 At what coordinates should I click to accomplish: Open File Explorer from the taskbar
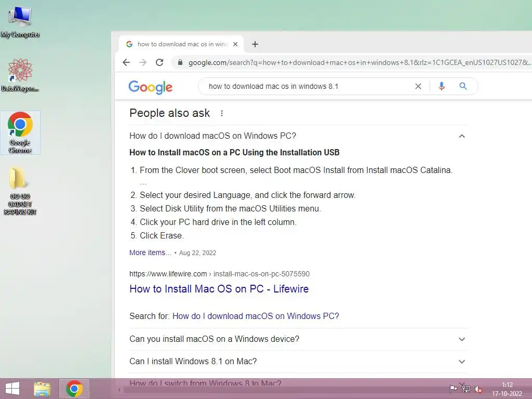coord(42,389)
